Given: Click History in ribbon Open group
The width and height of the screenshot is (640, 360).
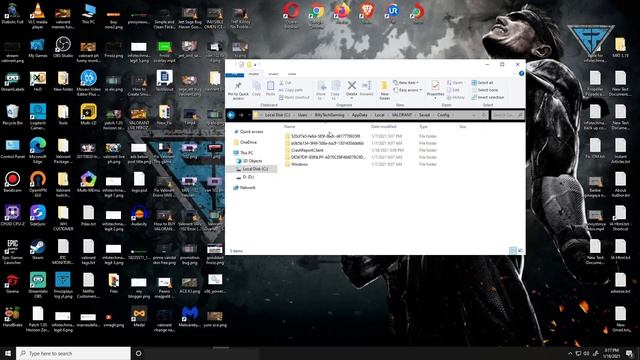Looking at the screenshot, I should point(456,98).
